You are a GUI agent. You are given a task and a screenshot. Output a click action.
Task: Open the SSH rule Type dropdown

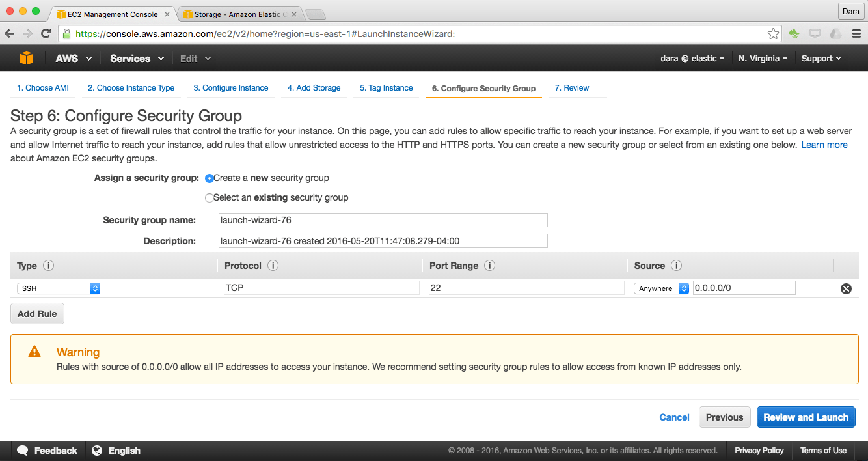coord(57,287)
